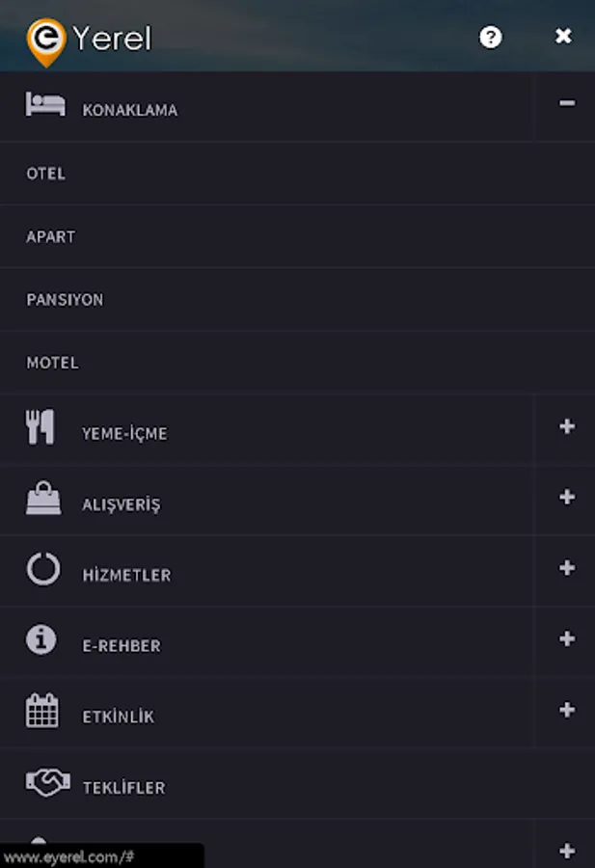
Task: Close the menu with X icon
Action: 563,36
